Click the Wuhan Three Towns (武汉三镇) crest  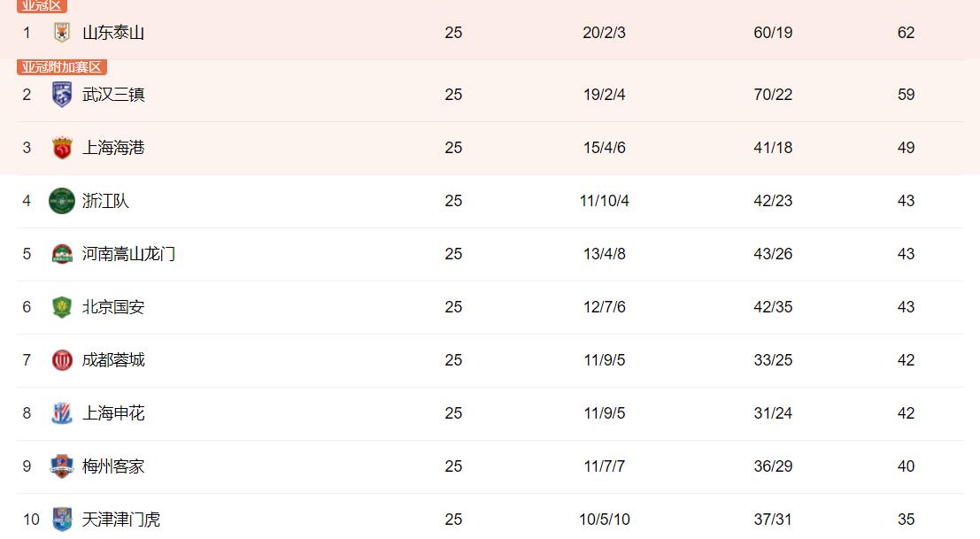61,95
